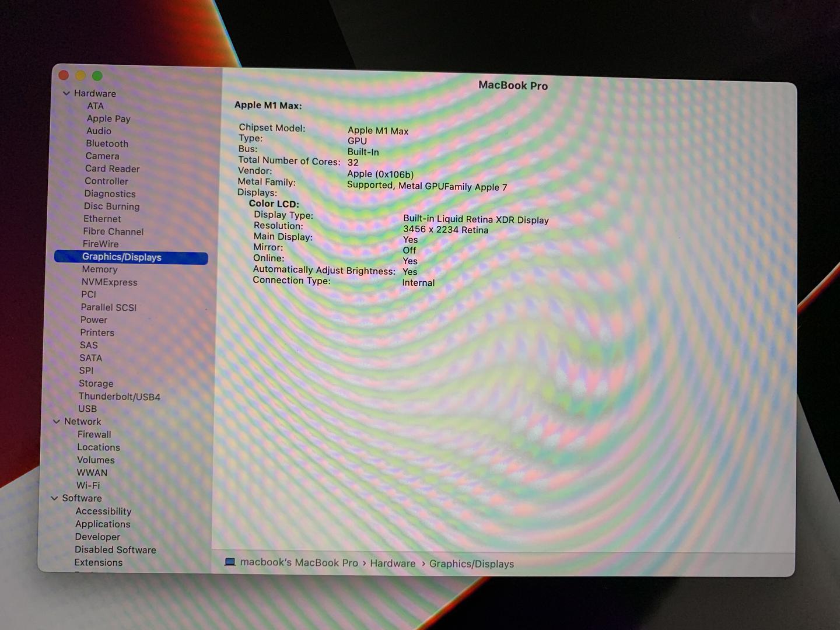The height and width of the screenshot is (630, 840).
Task: Show Bluetooth hardware information
Action: (x=107, y=143)
